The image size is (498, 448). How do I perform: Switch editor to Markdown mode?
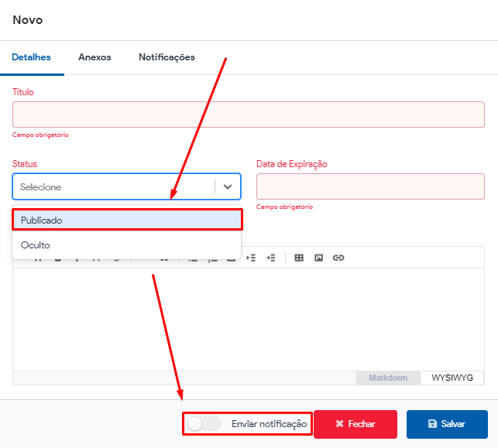[388, 378]
